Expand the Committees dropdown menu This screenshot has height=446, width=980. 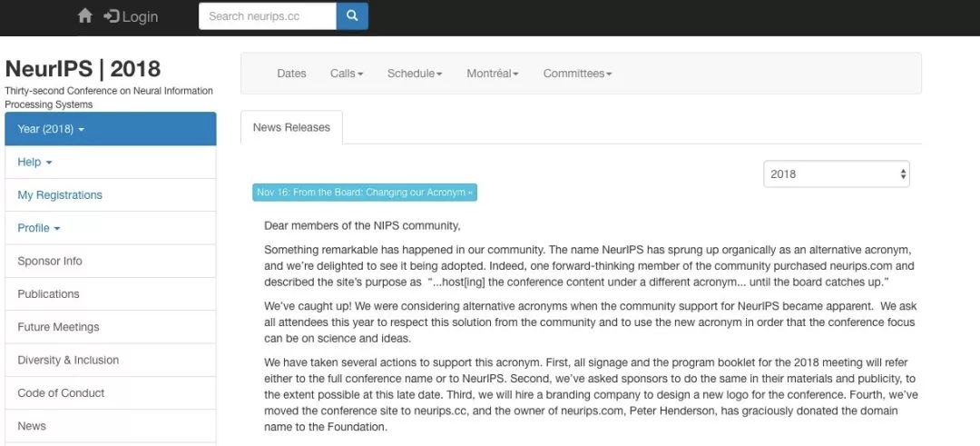[577, 74]
